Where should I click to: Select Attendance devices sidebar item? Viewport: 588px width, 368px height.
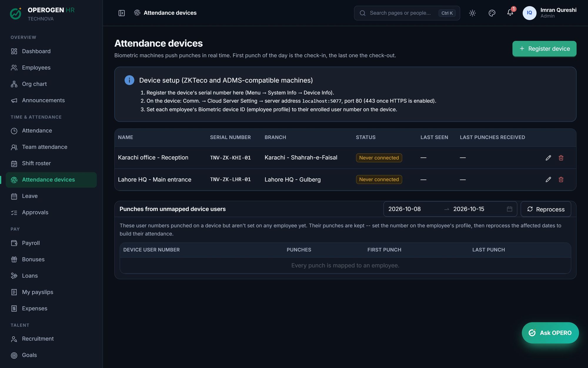pos(51,180)
